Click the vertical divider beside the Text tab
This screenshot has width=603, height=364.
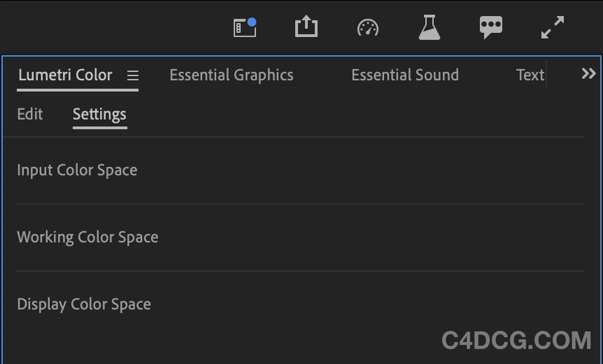point(546,75)
